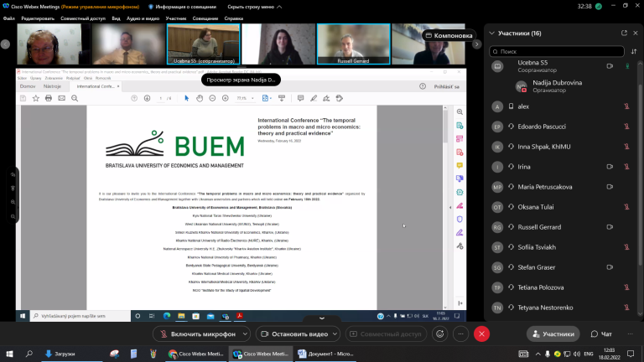Click the participants Поиск search field
Viewport: 644px width, 362px height.
[557, 51]
